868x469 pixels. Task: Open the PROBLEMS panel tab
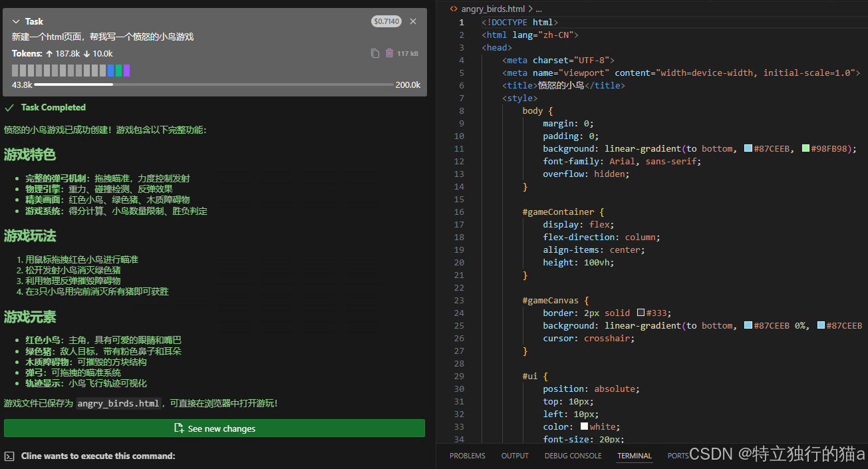tap(468, 456)
